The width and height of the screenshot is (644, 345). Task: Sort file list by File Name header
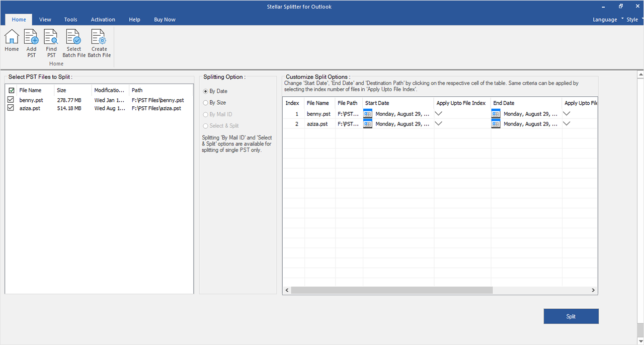click(x=35, y=91)
